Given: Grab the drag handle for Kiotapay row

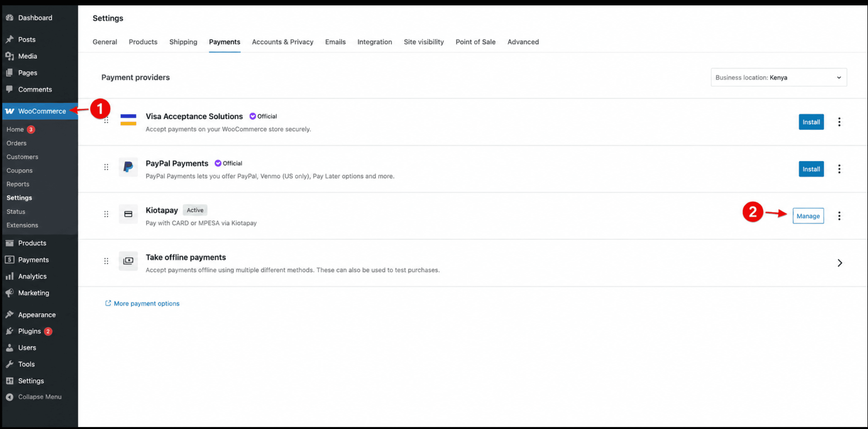Looking at the screenshot, I should tap(106, 214).
